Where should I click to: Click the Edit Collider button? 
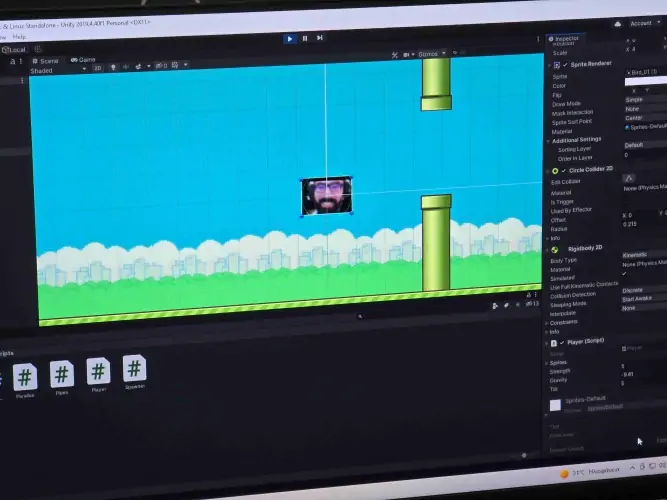[x=629, y=178]
